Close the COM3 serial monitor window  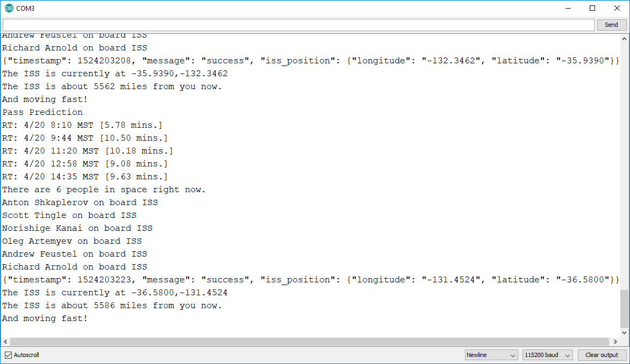coord(617,8)
